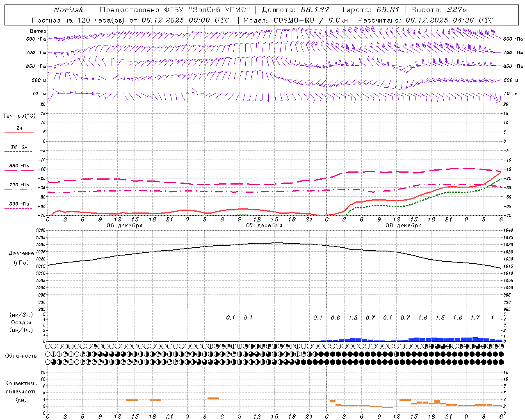Screen dimensions: 525x420
Task: Click the "Облачность" cloud cover label
Action: (21, 356)
